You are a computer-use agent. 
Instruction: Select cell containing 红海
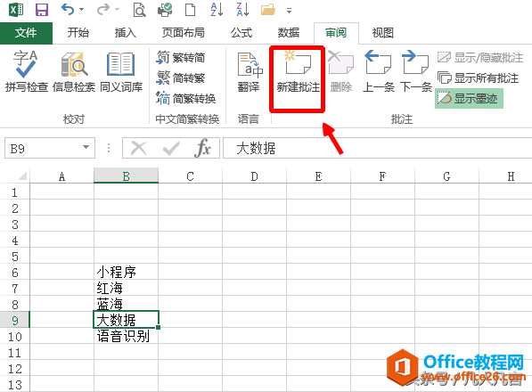[x=127, y=288]
